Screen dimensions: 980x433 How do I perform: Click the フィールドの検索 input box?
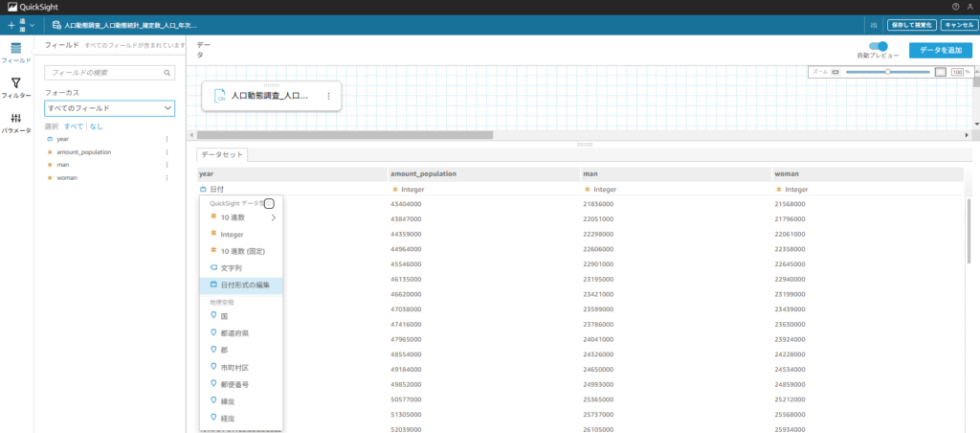click(x=103, y=73)
